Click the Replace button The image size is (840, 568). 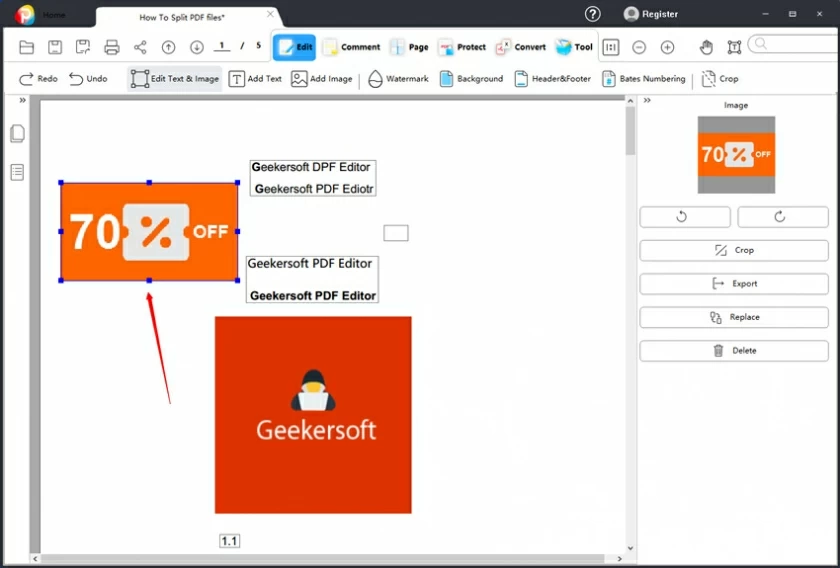click(x=734, y=317)
